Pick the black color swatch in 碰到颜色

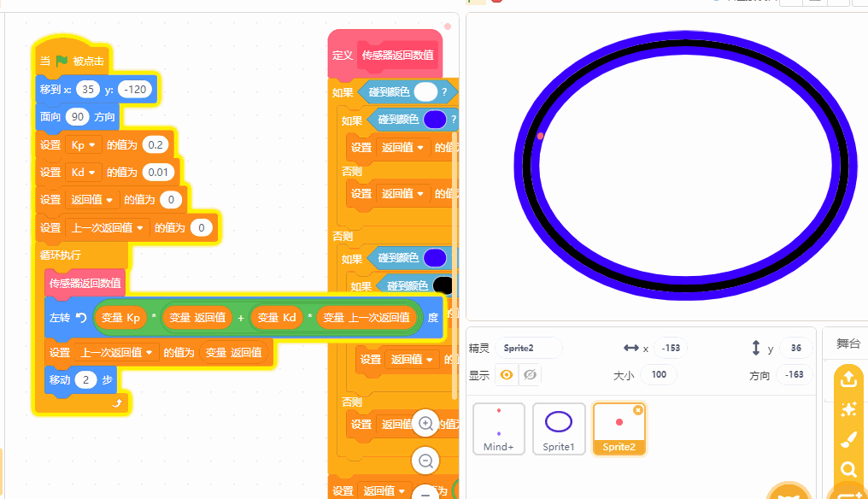[443, 285]
